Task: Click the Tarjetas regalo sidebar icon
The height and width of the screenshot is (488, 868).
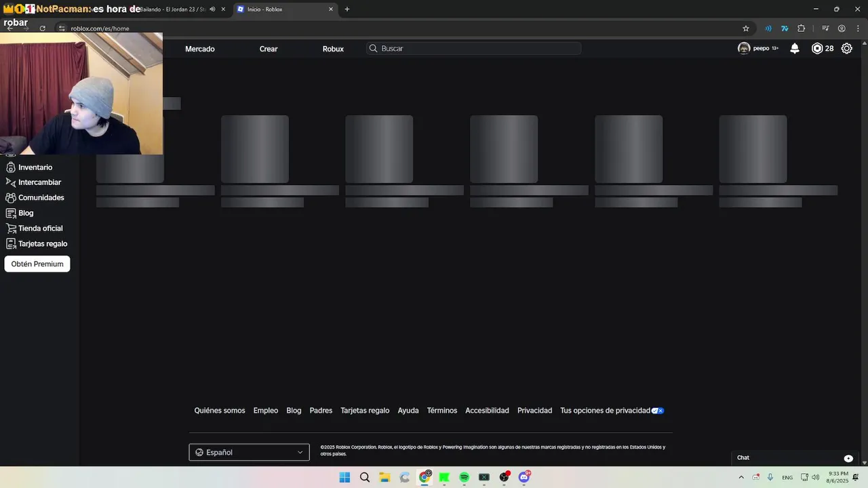Action: pos(10,244)
